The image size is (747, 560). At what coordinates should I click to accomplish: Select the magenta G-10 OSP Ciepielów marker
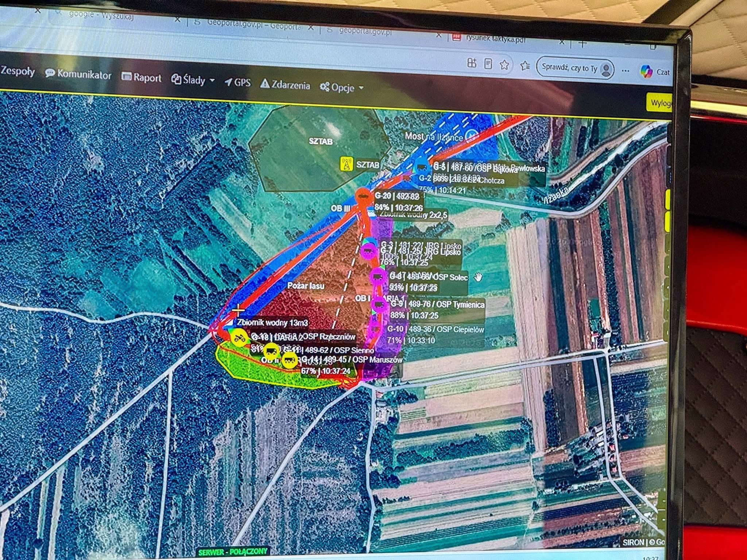375,329
